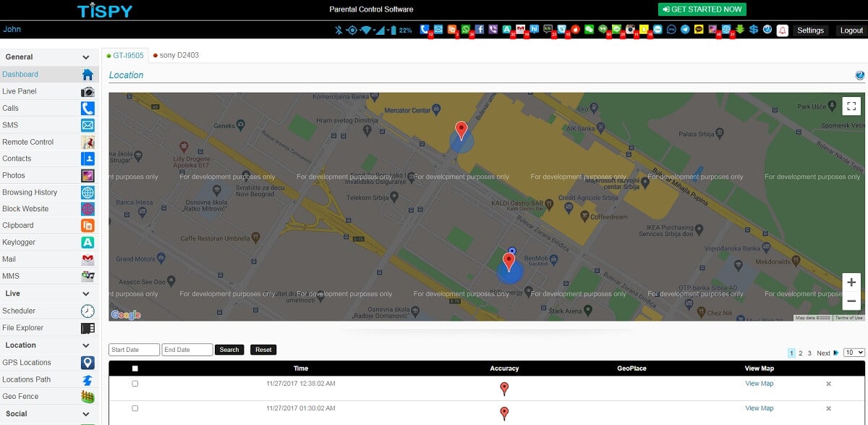Go to page 3 of results
Viewport: 868px width, 425px height.
(810, 353)
